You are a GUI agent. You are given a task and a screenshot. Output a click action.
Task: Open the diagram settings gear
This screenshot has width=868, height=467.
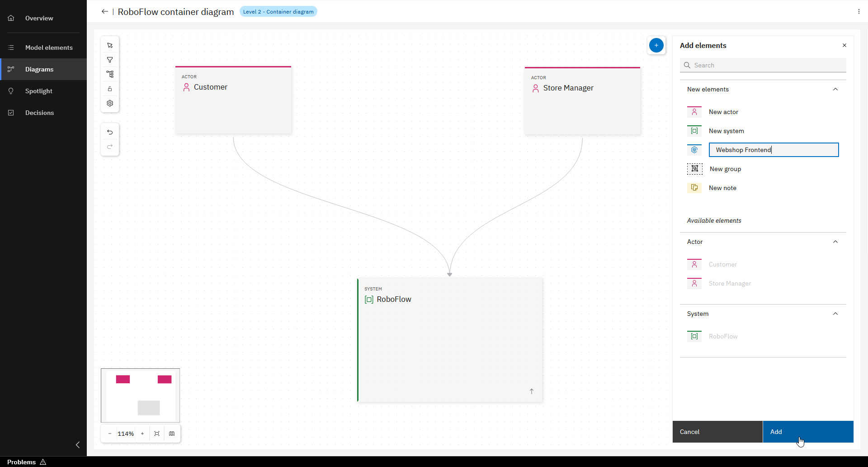pos(109,103)
